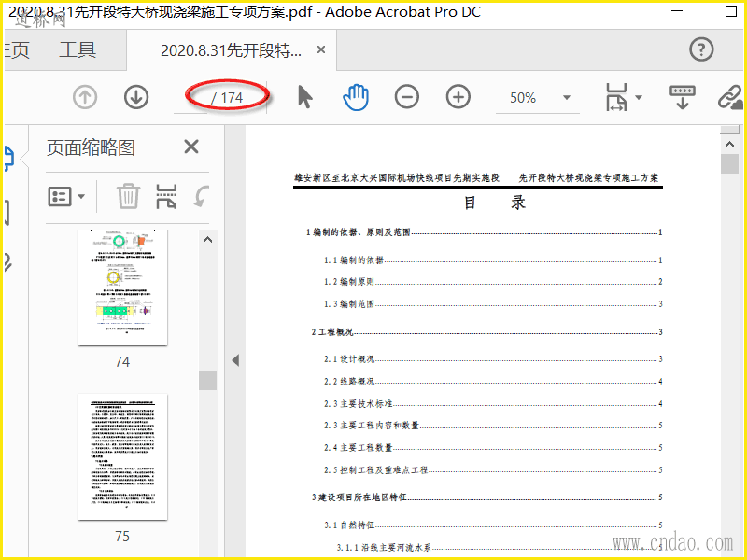Zoom out with the minus button
This screenshot has height=560, width=747.
[407, 97]
